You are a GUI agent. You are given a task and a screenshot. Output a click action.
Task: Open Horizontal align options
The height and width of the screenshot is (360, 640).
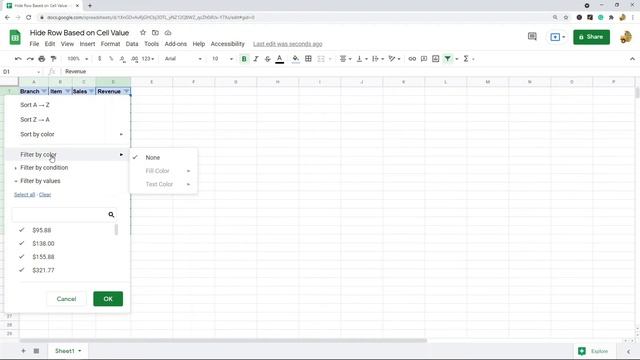coord(345,59)
